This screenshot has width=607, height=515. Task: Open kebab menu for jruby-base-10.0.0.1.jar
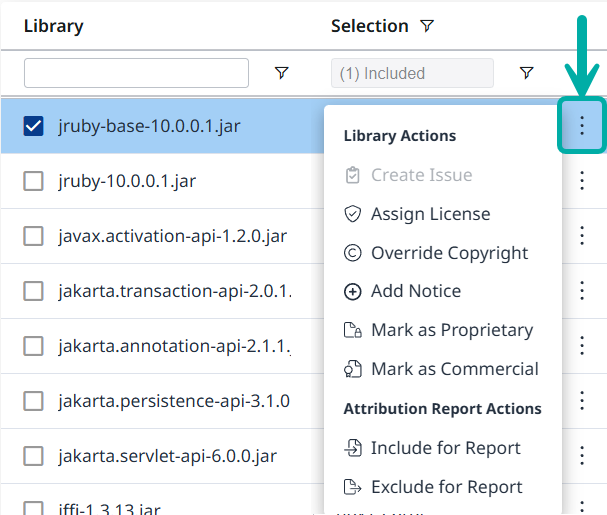(581, 126)
